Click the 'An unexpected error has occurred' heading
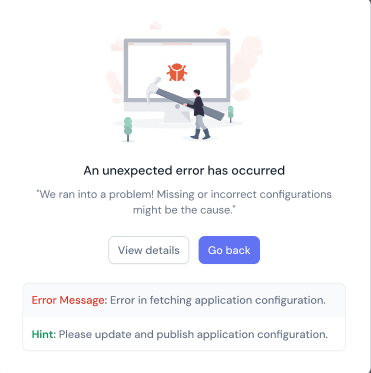The height and width of the screenshot is (373, 371). (x=184, y=170)
